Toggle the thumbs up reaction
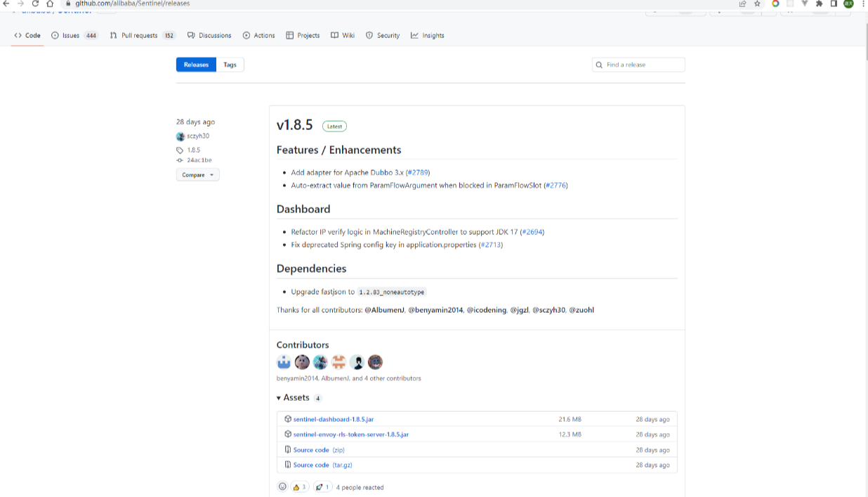This screenshot has height=497, width=868. (x=300, y=487)
